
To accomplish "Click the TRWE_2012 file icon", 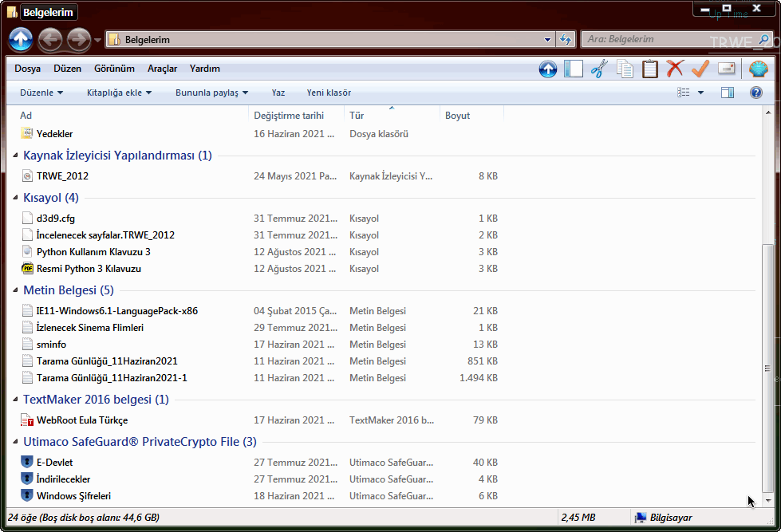I will coord(27,175).
